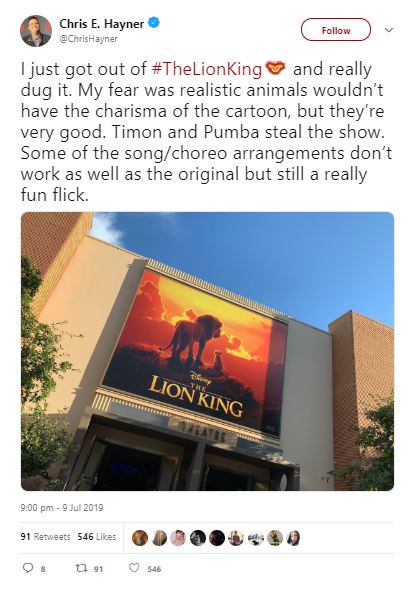Viewport: 414px width, 594px height.
Task: Open the 9:00 pm - 9 Jul 2019 timestamp
Action: coord(62,508)
